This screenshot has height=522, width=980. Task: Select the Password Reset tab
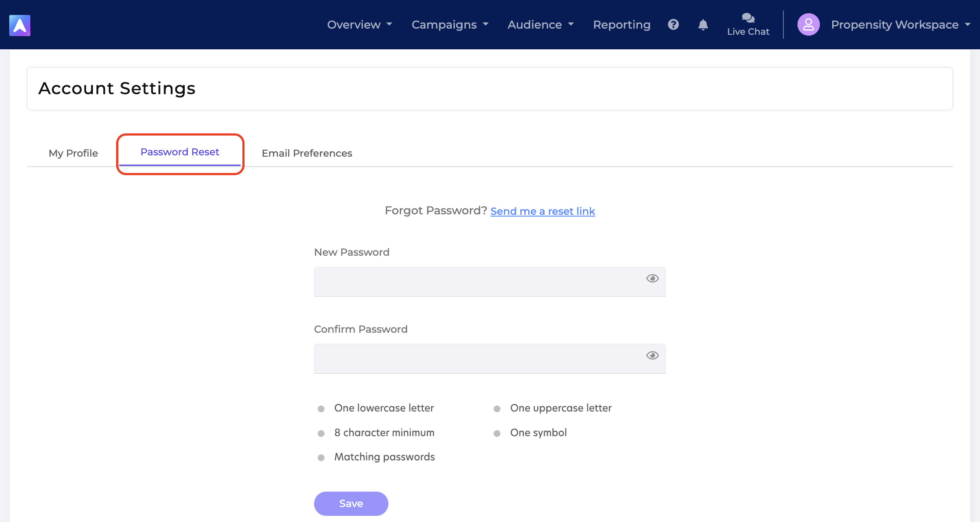tap(180, 152)
